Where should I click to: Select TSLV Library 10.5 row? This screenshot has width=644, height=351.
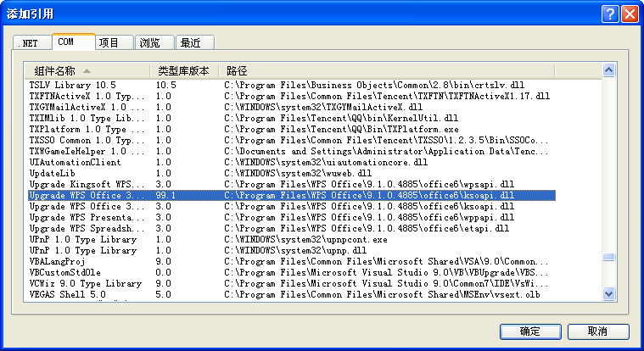coord(292,85)
